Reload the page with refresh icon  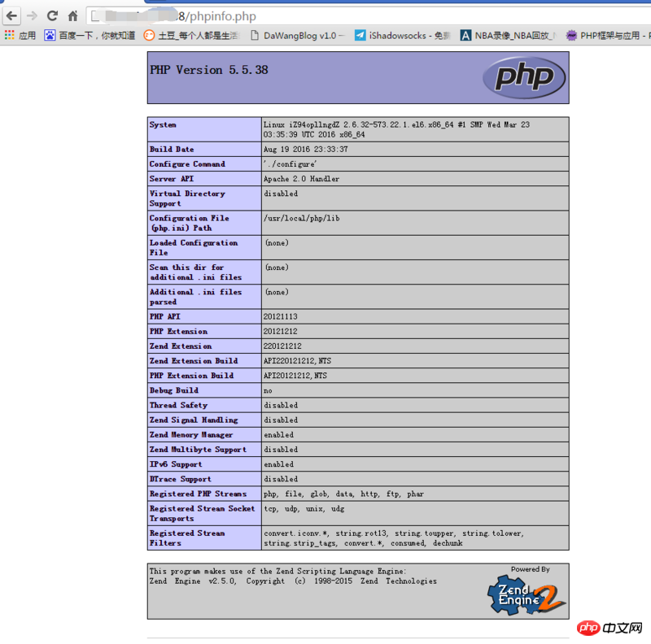pos(52,16)
